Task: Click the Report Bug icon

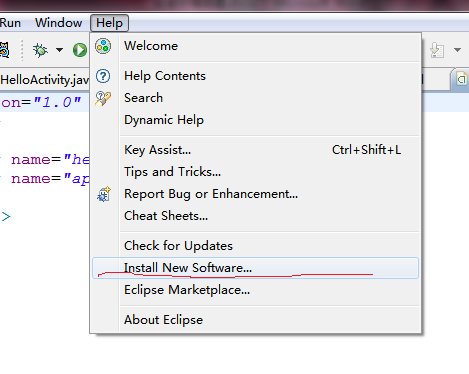Action: (104, 194)
